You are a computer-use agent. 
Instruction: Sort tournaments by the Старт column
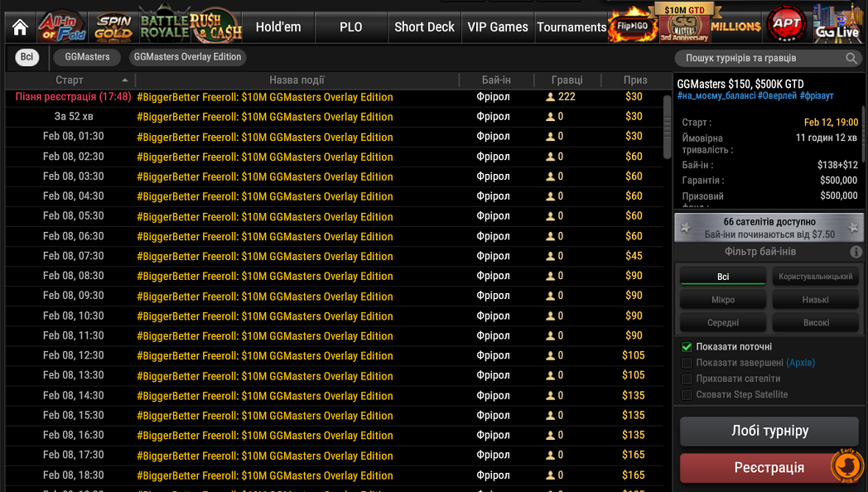coord(70,80)
